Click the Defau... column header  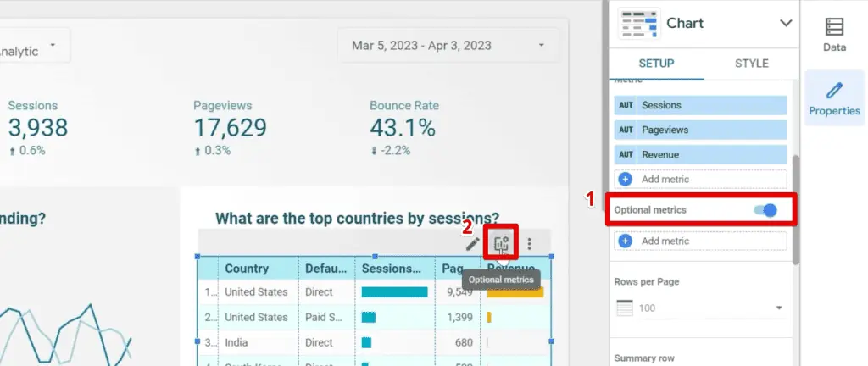click(x=326, y=269)
